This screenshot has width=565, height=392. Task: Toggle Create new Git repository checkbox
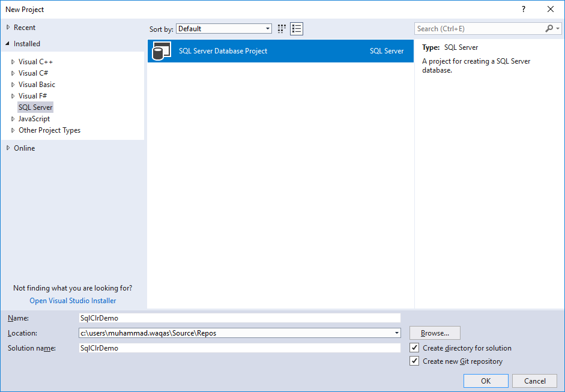(414, 361)
